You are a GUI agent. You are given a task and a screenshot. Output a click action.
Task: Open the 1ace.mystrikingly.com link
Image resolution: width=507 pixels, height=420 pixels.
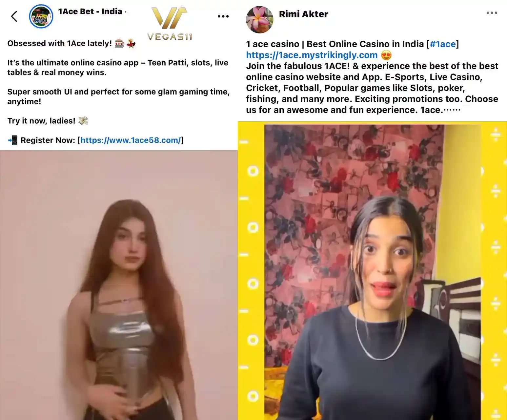(312, 55)
